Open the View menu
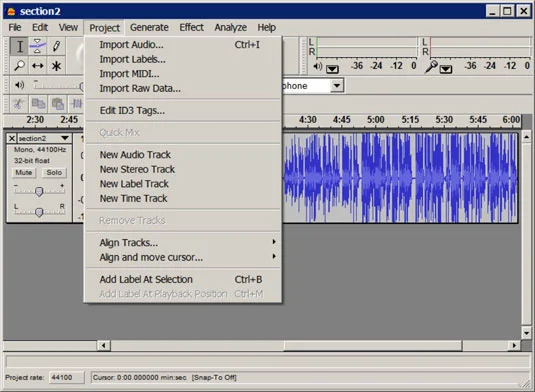 click(68, 27)
